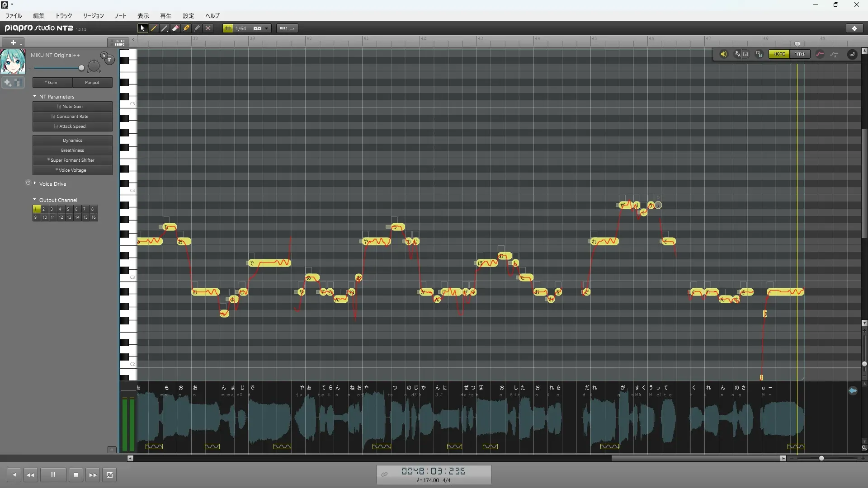Toggle the grid snap button

click(228, 28)
